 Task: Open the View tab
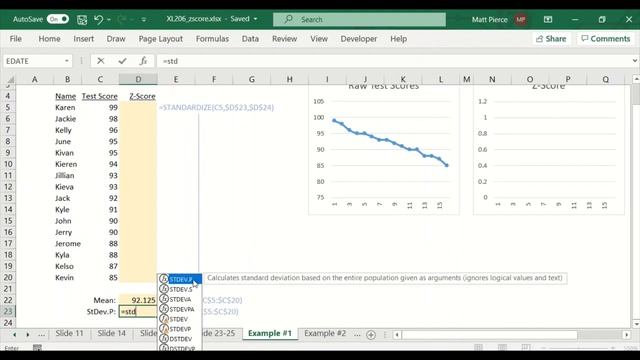(319, 39)
